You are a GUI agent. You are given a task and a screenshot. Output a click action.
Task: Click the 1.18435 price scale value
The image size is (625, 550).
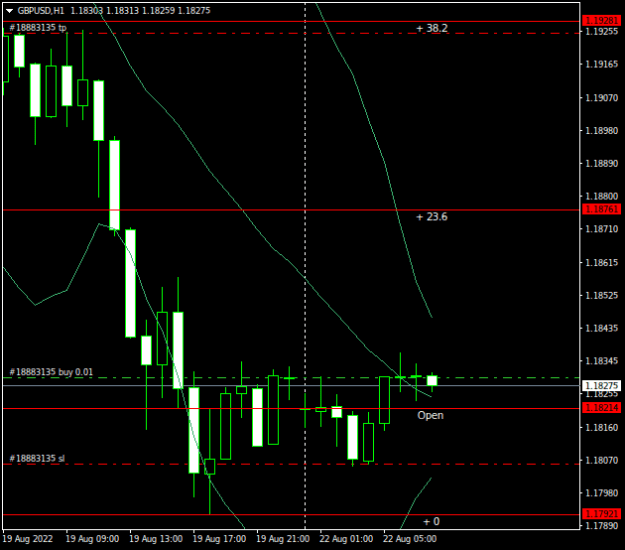601,328
